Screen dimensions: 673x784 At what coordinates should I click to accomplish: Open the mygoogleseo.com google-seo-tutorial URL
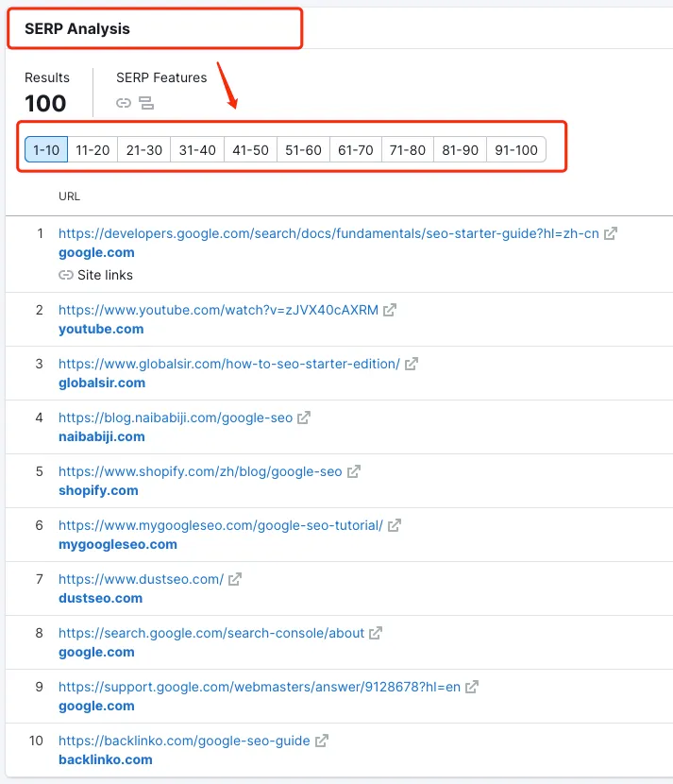tap(221, 525)
